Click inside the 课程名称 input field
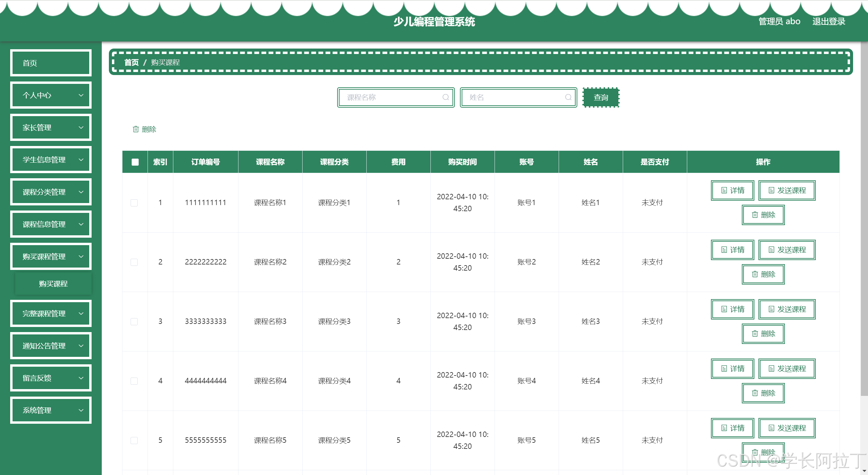Screen dimensions: 868x475 (390, 97)
